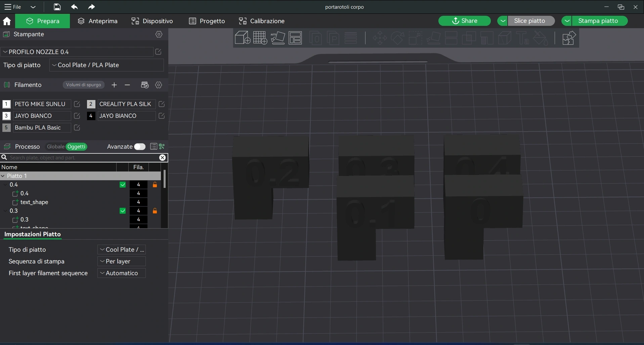Switch to the Anteprima tab
This screenshot has width=644, height=345.
point(98,21)
